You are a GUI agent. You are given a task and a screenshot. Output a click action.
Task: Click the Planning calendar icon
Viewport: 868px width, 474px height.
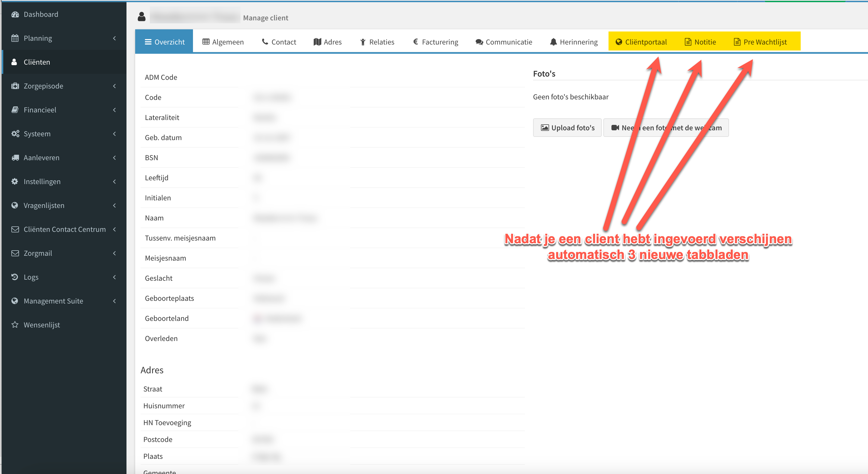click(15, 38)
